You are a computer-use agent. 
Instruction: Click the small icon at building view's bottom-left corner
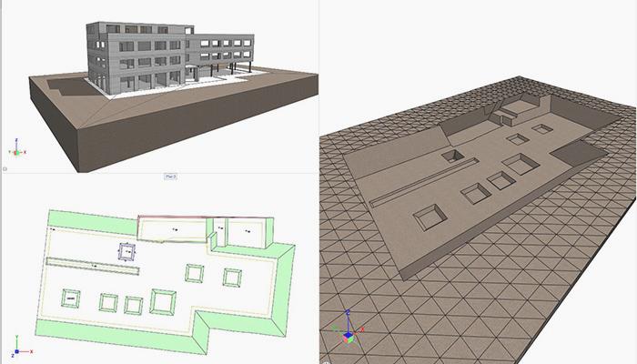(5, 168)
